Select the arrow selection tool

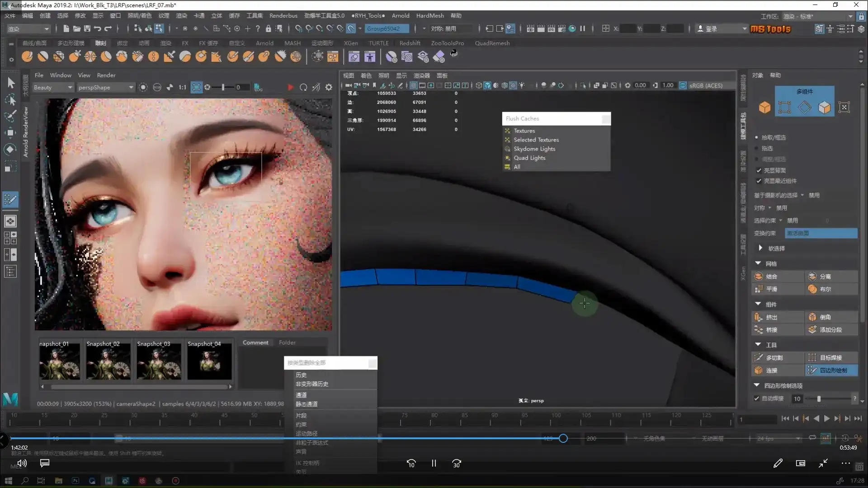(11, 83)
